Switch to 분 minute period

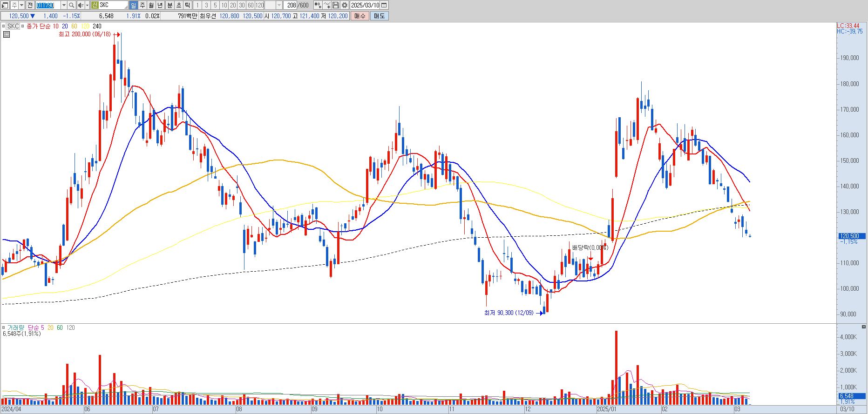(170, 5)
